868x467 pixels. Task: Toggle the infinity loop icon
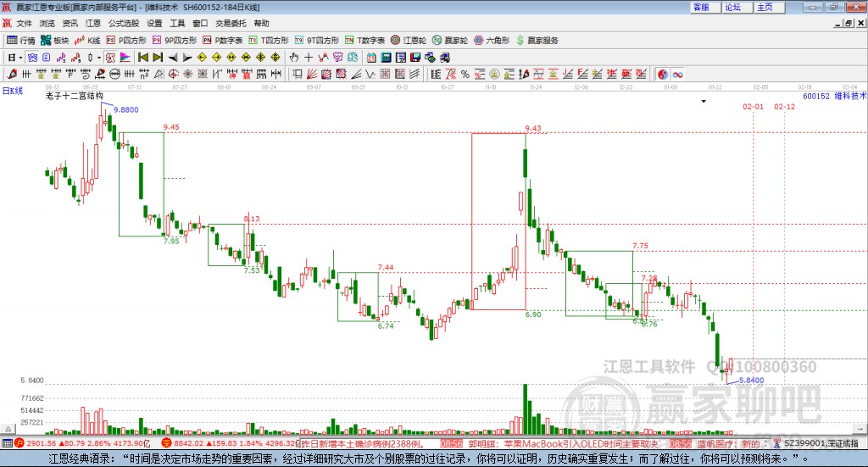(677, 74)
